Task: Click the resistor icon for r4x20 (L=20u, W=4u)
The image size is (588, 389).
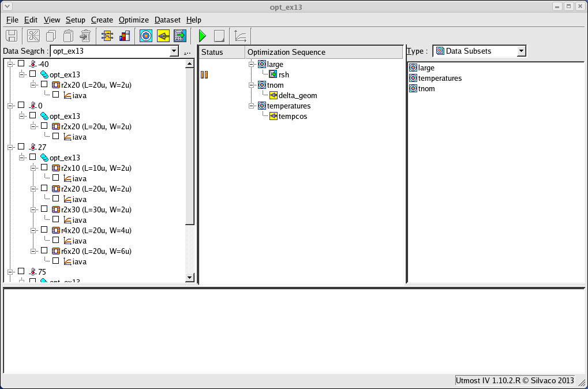Action: 56,230
